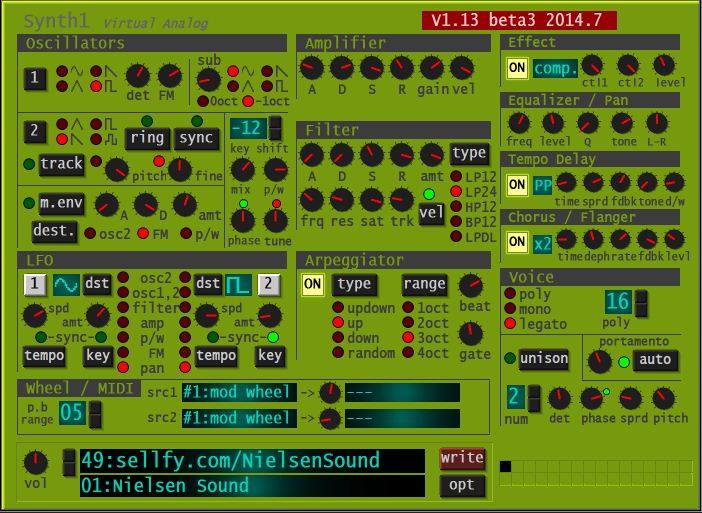Select HP12 filter type
The height and width of the screenshot is (513, 702).
click(456, 206)
